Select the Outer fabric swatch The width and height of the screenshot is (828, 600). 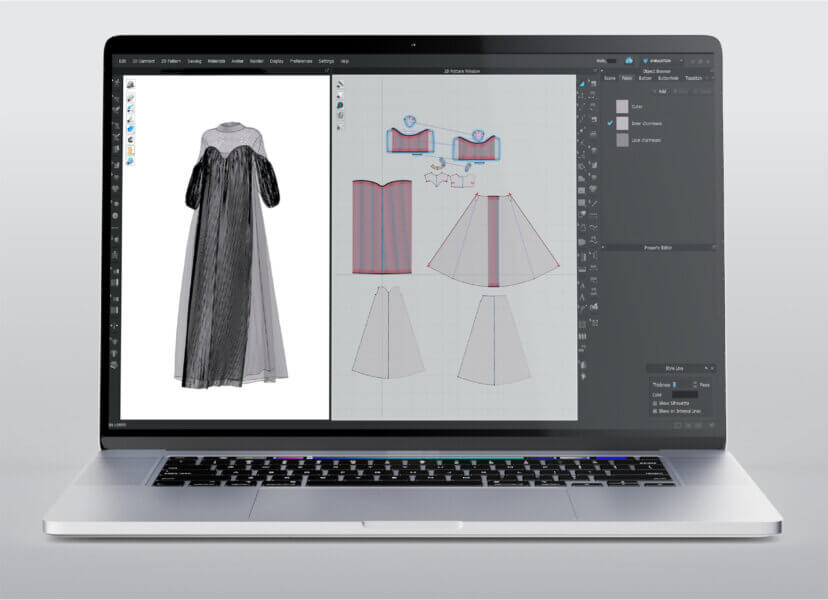(622, 106)
